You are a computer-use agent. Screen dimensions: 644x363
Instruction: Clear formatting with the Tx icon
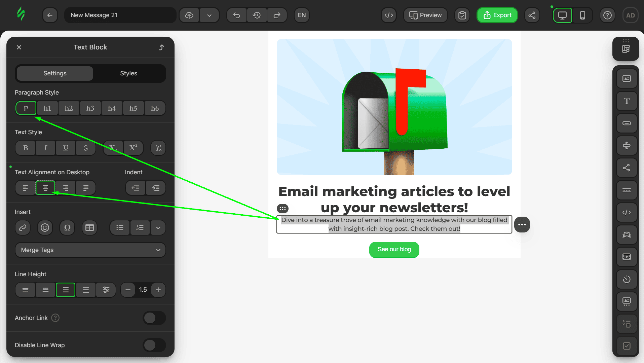[x=158, y=148]
